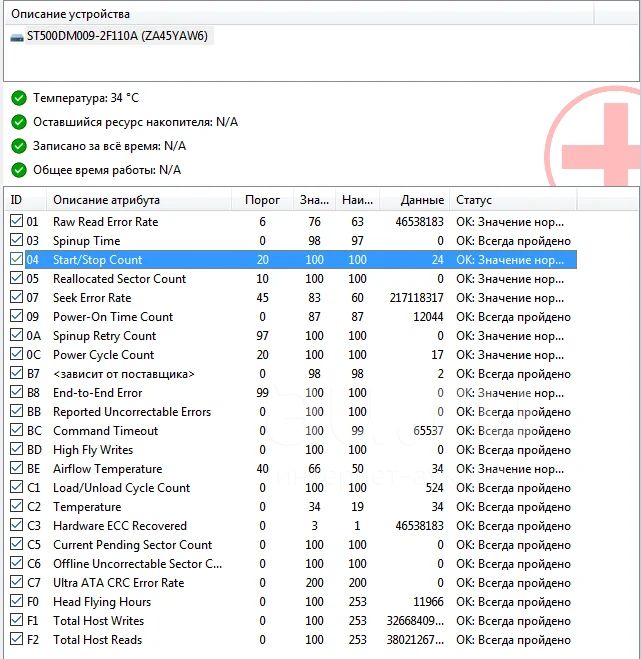Sort by the Порог column header

[262, 200]
